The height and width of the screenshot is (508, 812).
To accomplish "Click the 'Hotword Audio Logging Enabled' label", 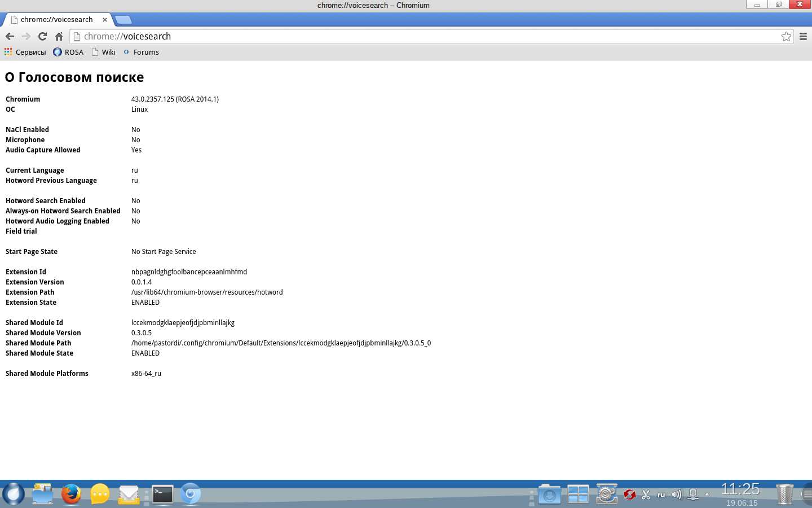I will (58, 221).
